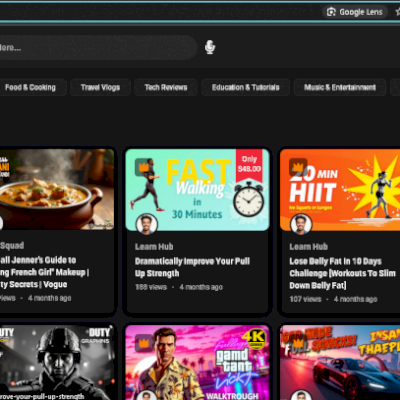
Task: Open the sports car racing video thumbnail
Action: click(340, 363)
